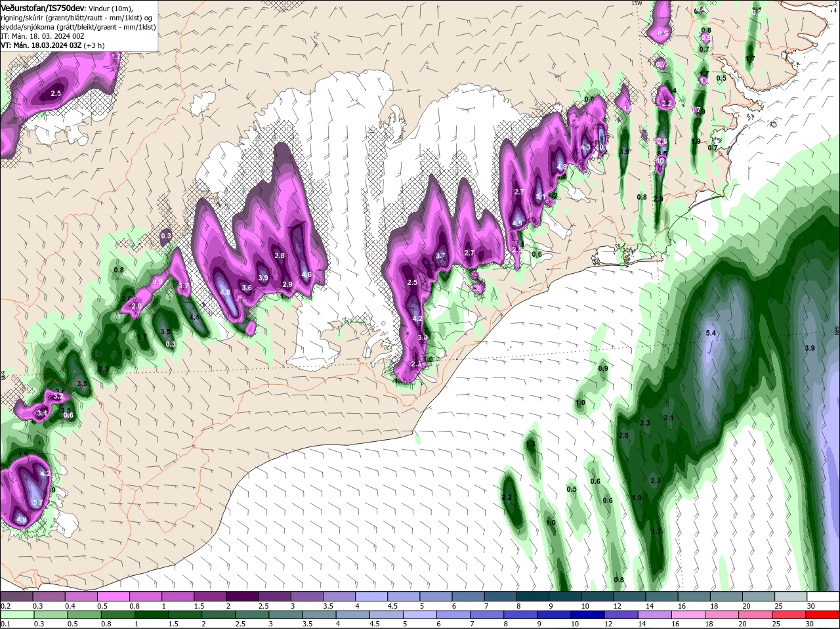Click the dark green swatch at 1 in rain legend
This screenshot has height=629, width=840.
click(x=151, y=615)
